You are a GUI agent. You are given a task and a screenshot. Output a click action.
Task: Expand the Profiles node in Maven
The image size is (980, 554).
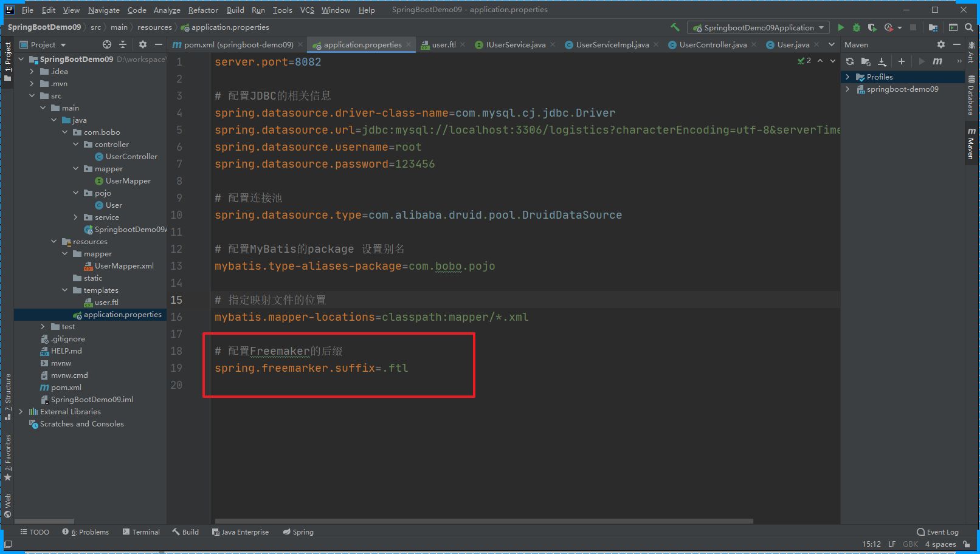click(x=847, y=77)
